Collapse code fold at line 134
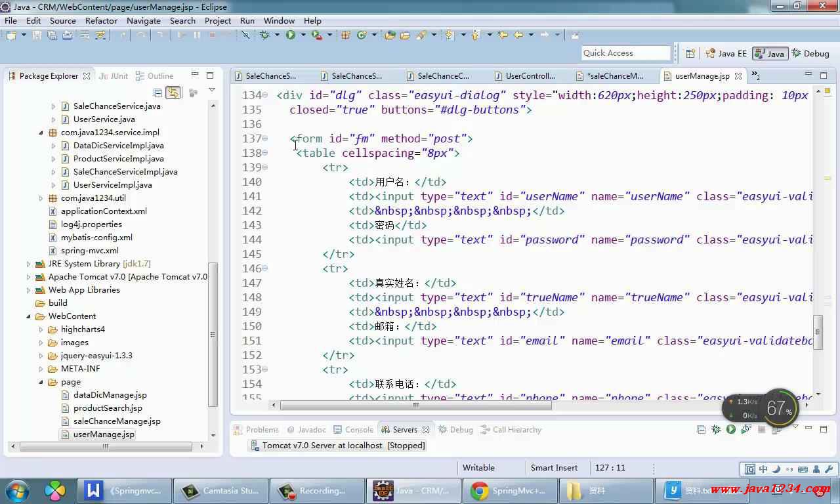Screen dimensions: 840x504 [265, 95]
